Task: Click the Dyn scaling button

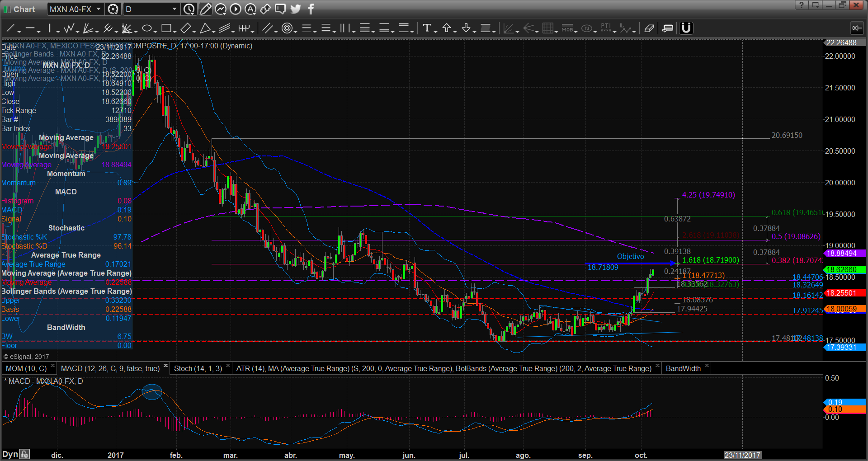Action: (10, 454)
